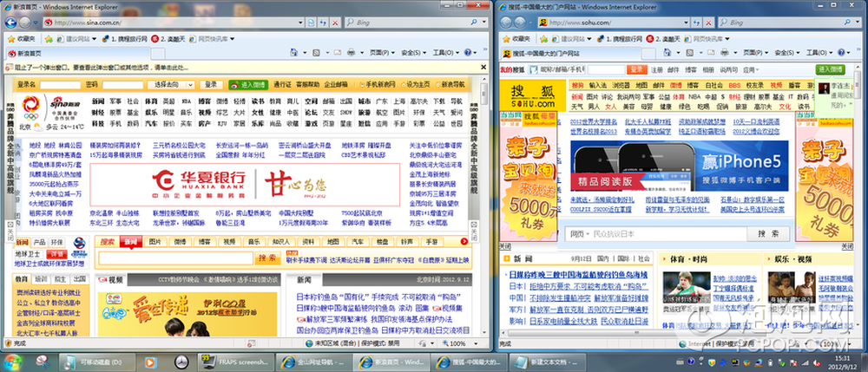Expand the 网页快讯库 dropdown in Sina window
This screenshot has height=372, width=868.
[232, 39]
